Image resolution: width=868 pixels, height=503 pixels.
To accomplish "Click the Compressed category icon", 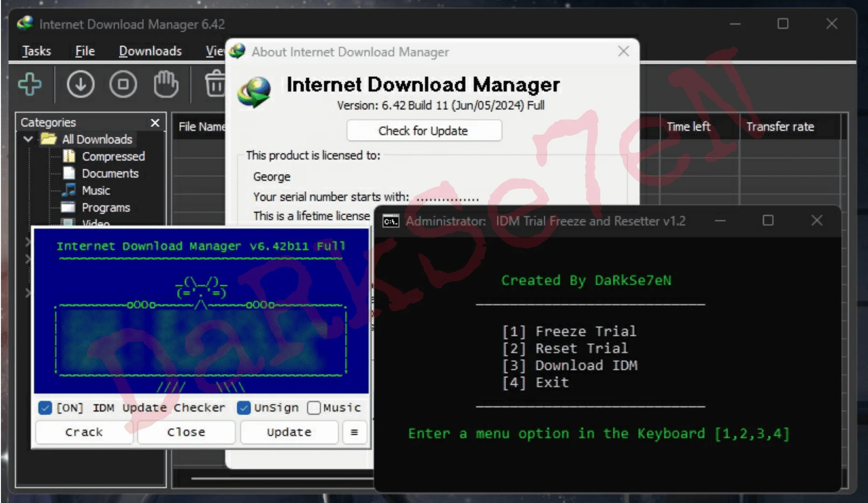I will pos(69,156).
